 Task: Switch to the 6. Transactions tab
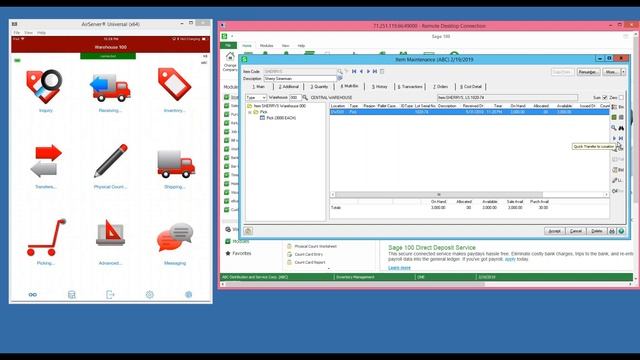410,87
